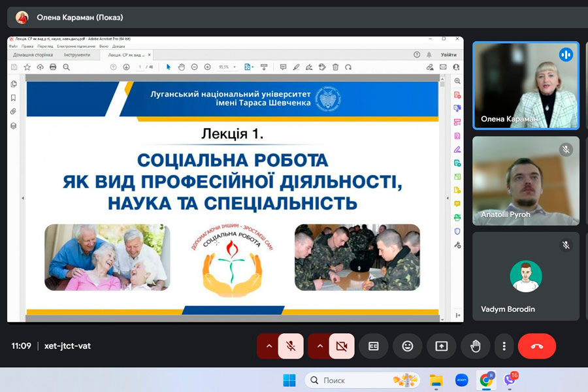Expand audio settings arrow next to microphone

269,346
